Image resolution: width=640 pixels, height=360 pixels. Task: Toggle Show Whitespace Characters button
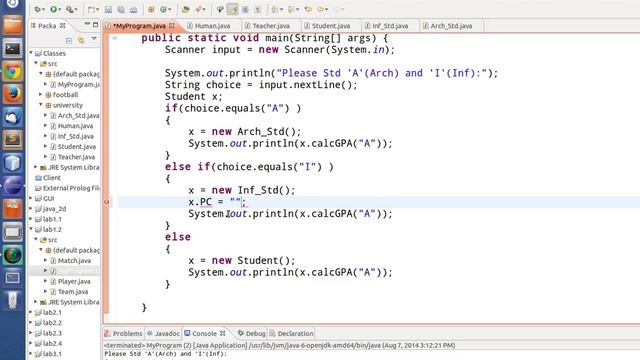[x=258, y=9]
